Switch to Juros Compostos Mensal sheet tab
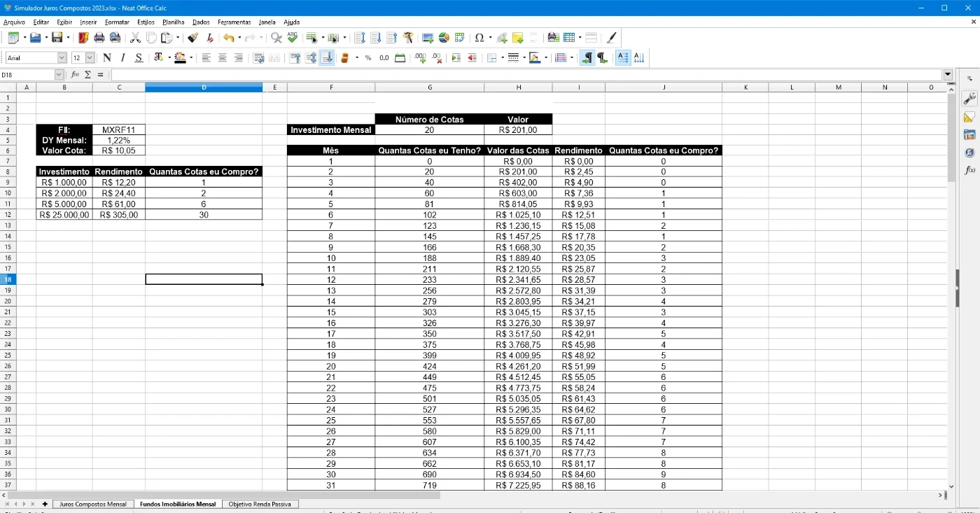The height and width of the screenshot is (513, 980). pos(93,504)
